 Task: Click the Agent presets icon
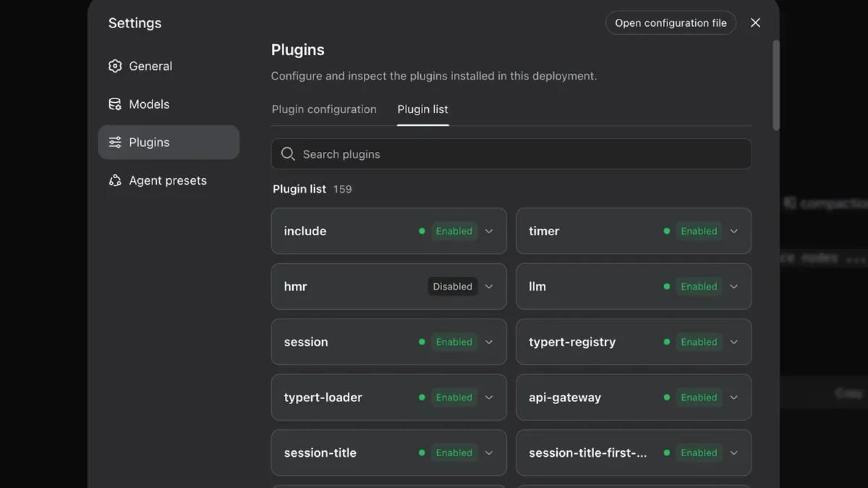(115, 181)
